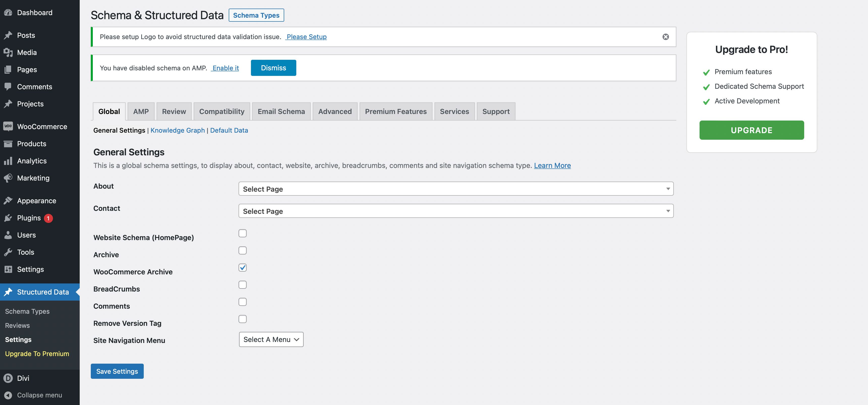Click the Analytics icon in sidebar
The height and width of the screenshot is (405, 868).
pos(8,160)
